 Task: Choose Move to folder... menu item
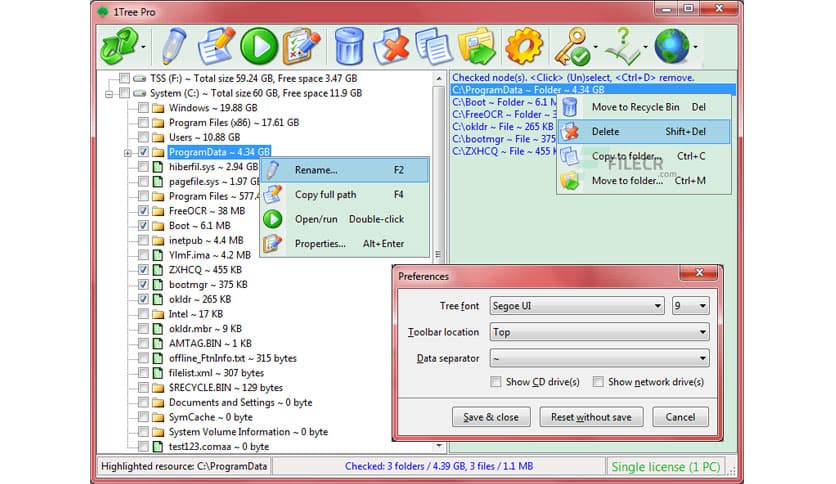point(644,181)
